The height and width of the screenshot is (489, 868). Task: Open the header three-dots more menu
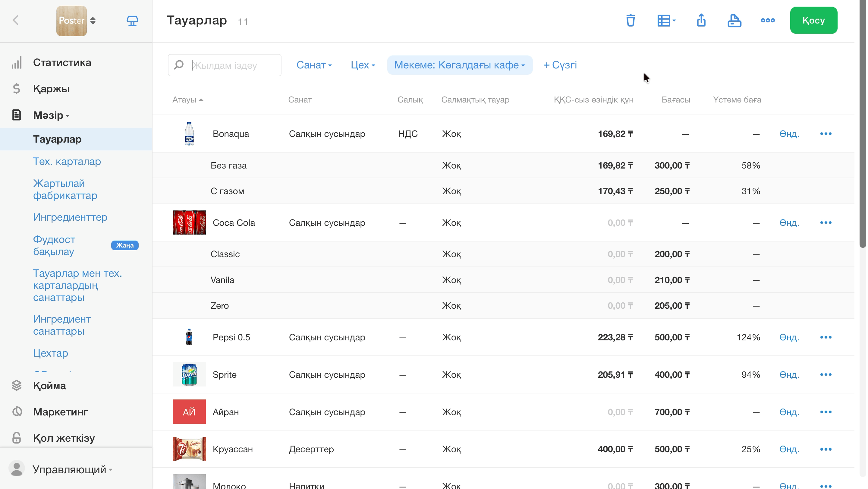coord(768,21)
